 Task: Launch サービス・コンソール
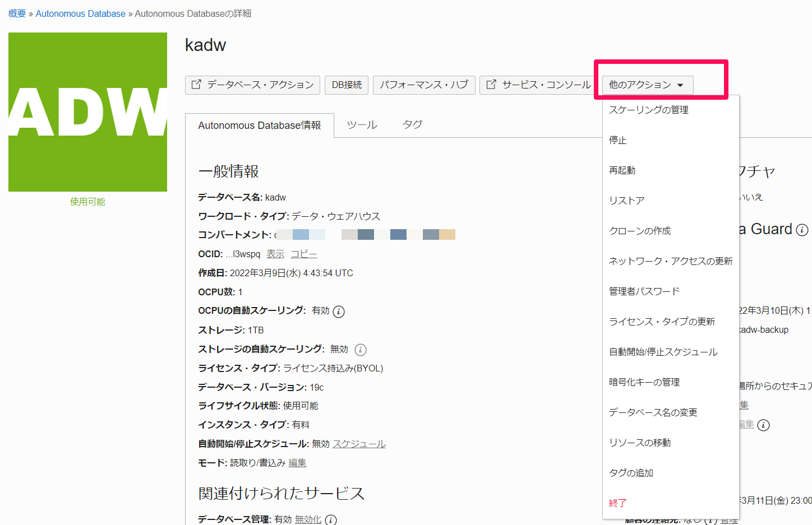pos(538,85)
